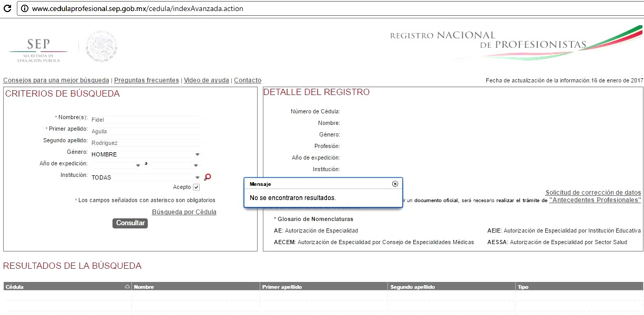Click the site information icon in address bar
The image size is (644, 315).
click(24, 9)
